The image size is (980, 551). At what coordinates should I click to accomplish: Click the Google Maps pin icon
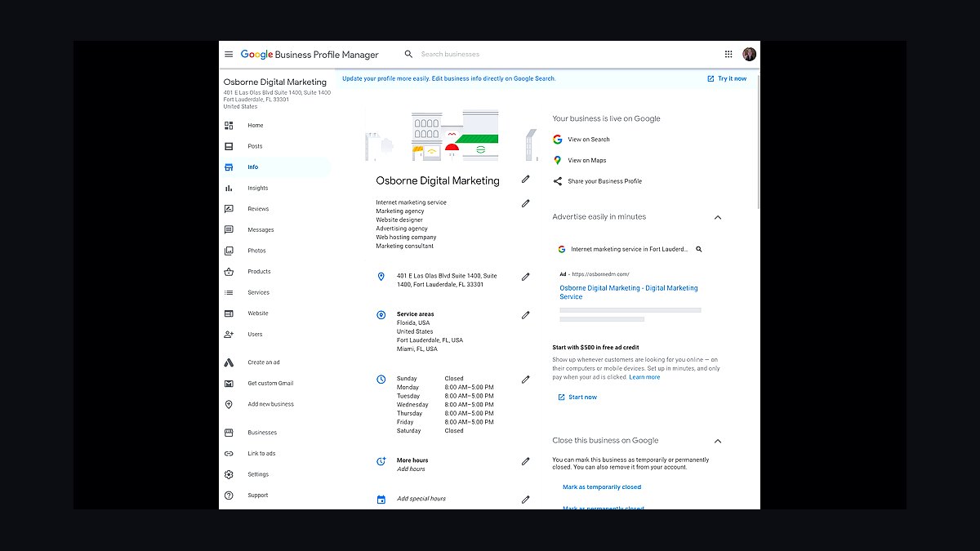(x=557, y=161)
